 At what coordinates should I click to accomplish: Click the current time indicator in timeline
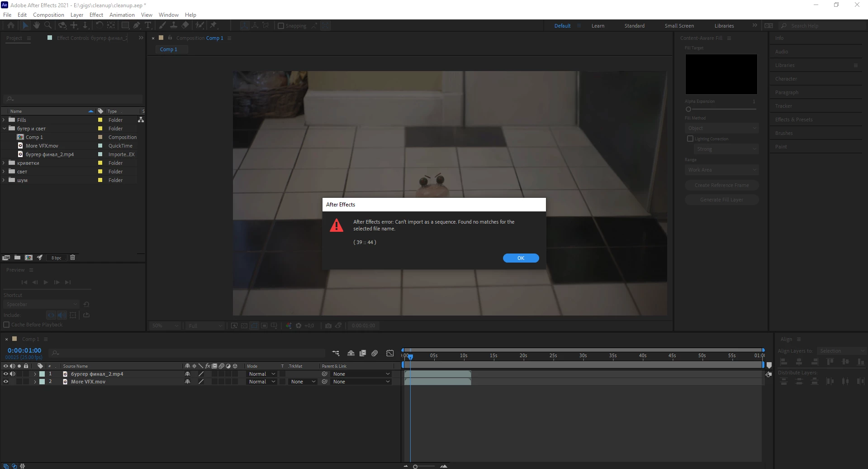click(410, 357)
